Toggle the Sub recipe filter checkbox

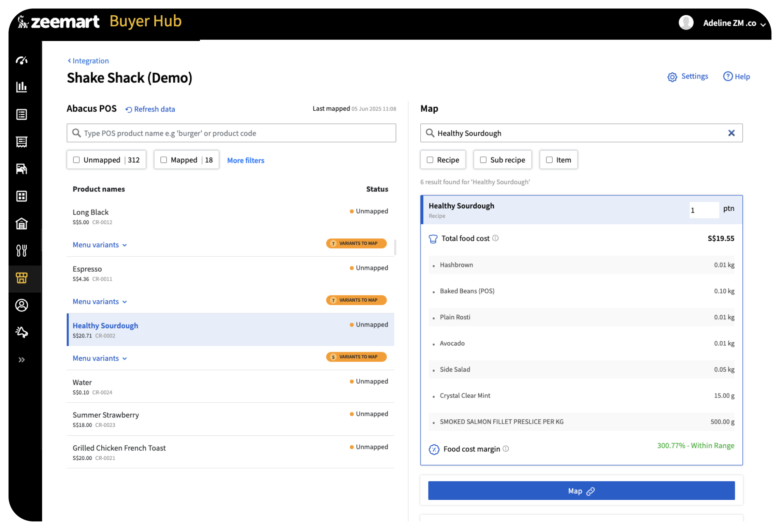483,160
